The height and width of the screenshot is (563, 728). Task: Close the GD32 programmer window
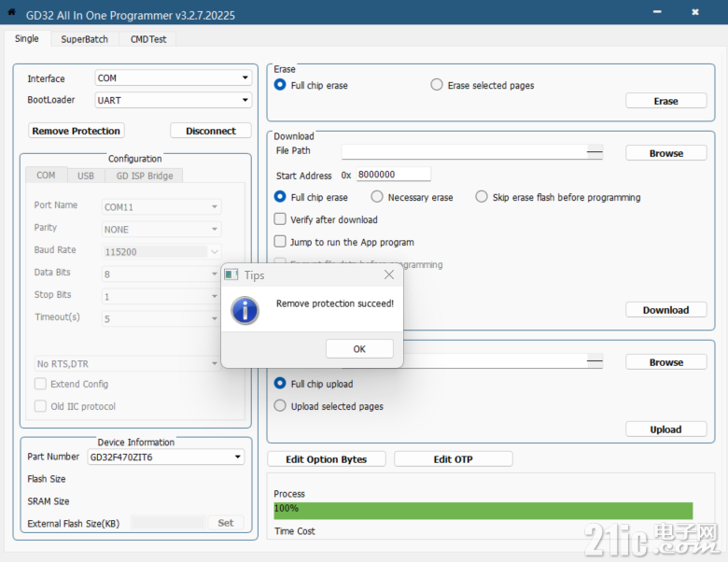695,11
